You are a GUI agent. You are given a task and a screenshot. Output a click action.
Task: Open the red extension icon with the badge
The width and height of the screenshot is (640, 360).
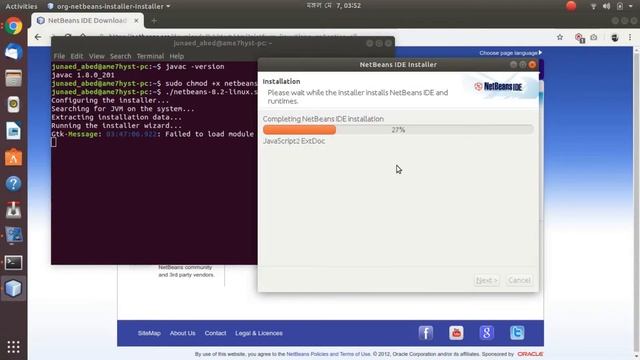(580, 38)
